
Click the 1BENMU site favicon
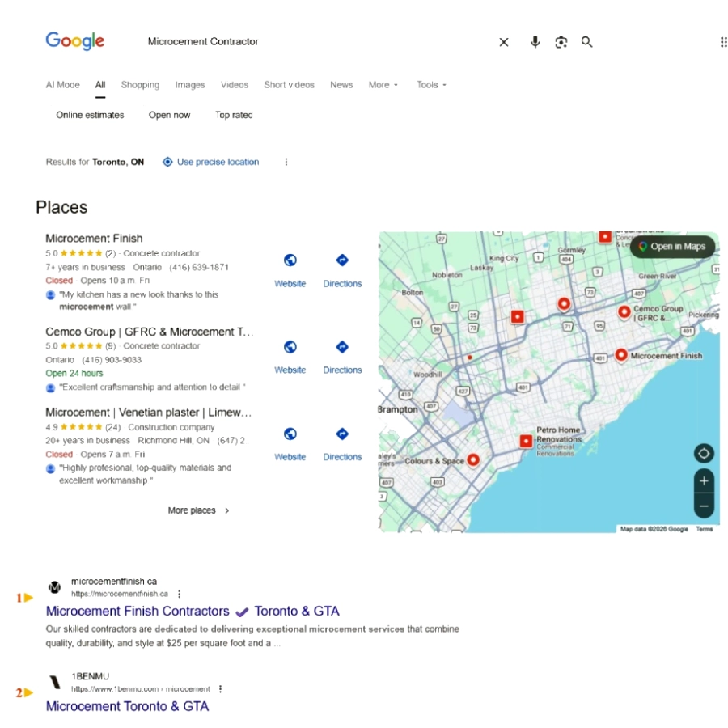pos(55,682)
